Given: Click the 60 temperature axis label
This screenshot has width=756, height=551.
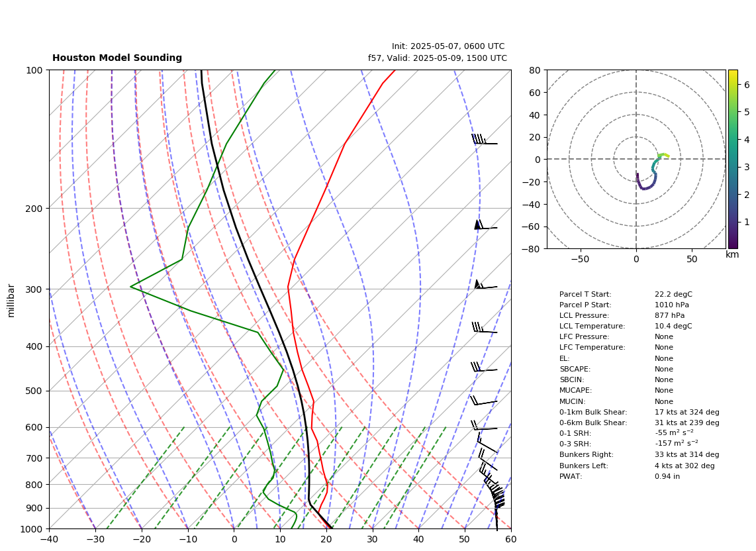Looking at the screenshot, I should [x=511, y=540].
